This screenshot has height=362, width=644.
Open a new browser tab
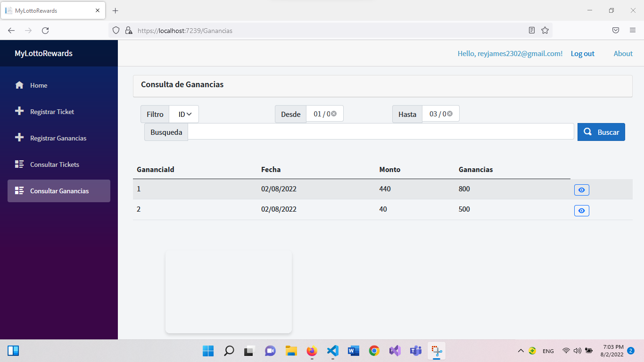115,10
